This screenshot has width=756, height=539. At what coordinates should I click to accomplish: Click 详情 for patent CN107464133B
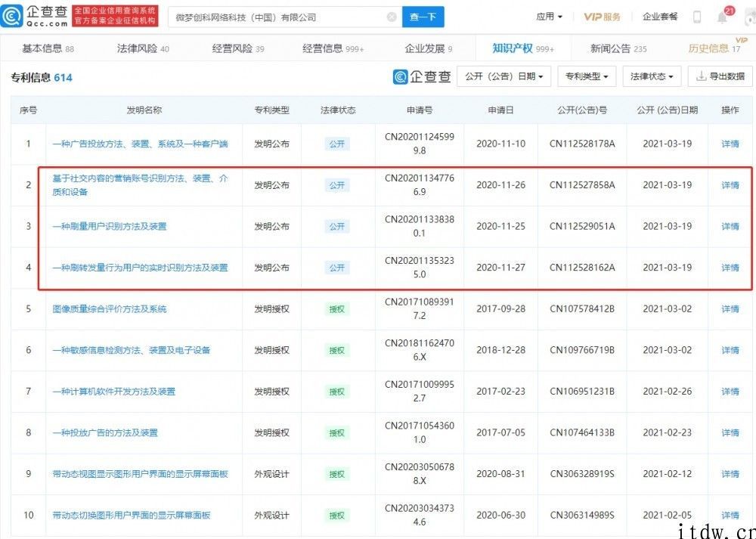pyautogui.click(x=730, y=432)
